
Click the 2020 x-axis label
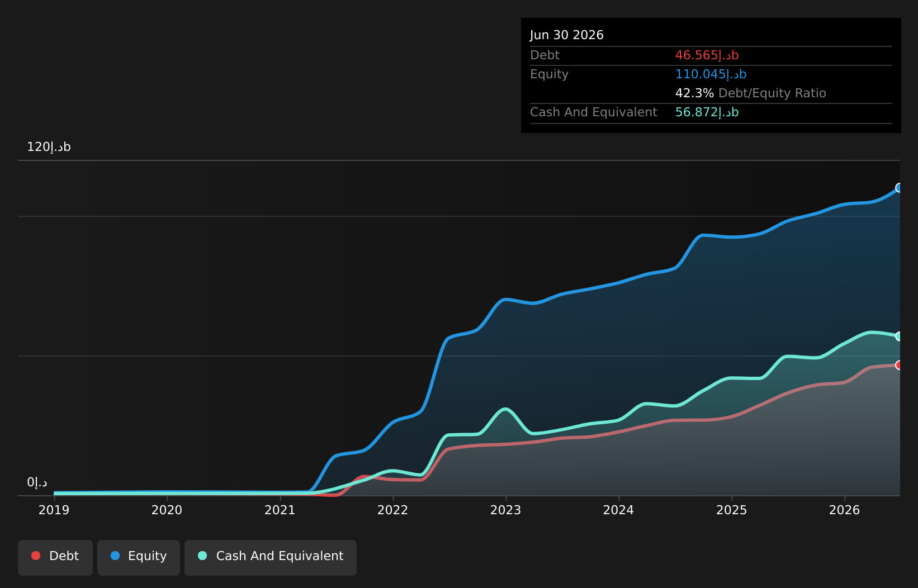pos(167,510)
